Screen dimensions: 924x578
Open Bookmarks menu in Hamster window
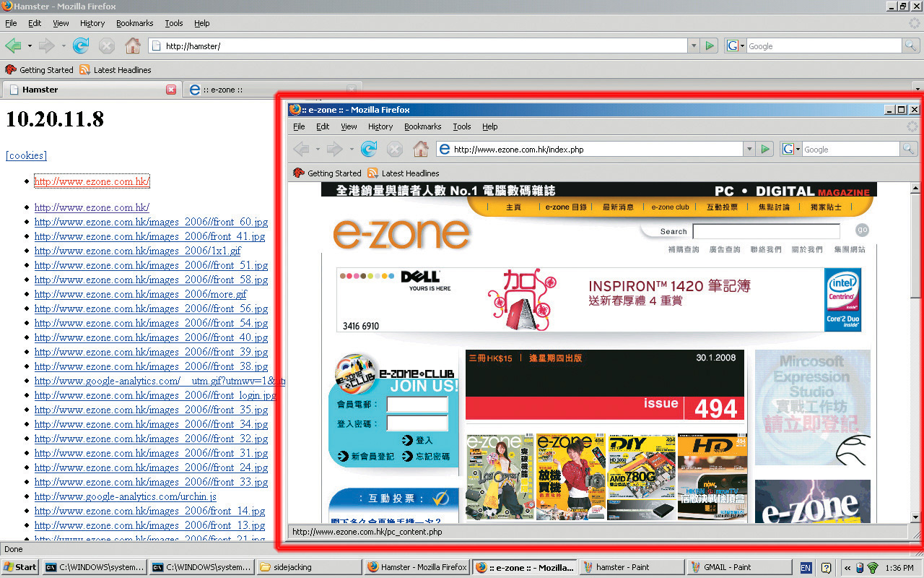tap(134, 23)
